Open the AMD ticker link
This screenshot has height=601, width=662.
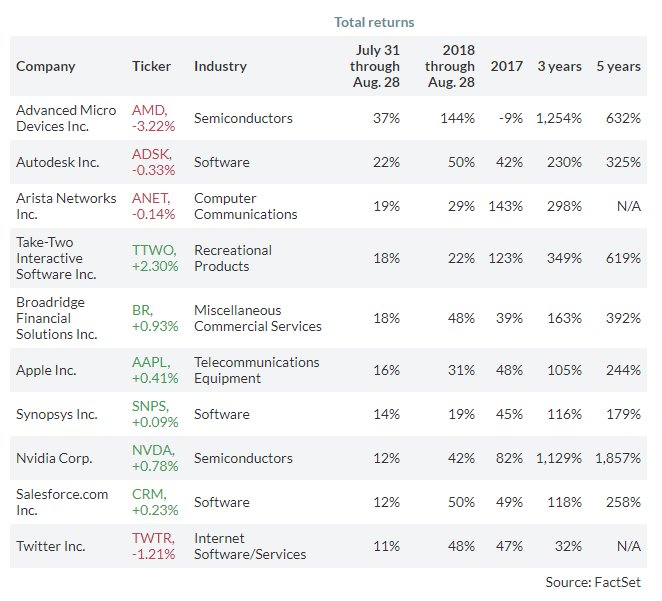tap(147, 110)
